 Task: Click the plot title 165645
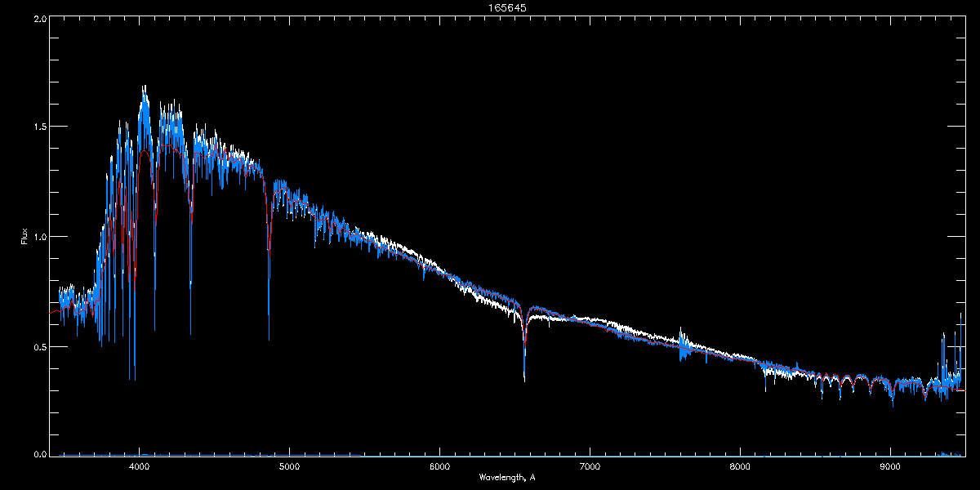[506, 7]
